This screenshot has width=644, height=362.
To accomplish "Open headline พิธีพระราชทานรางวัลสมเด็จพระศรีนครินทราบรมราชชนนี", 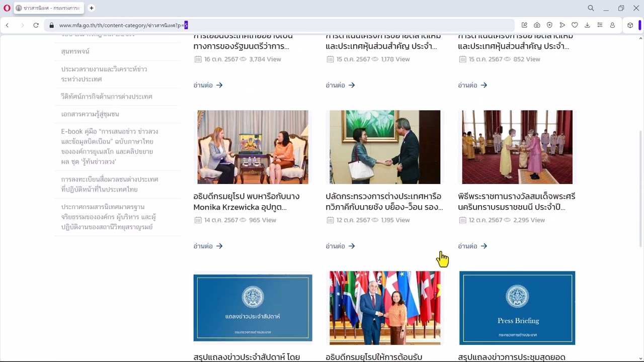I will pyautogui.click(x=517, y=202).
